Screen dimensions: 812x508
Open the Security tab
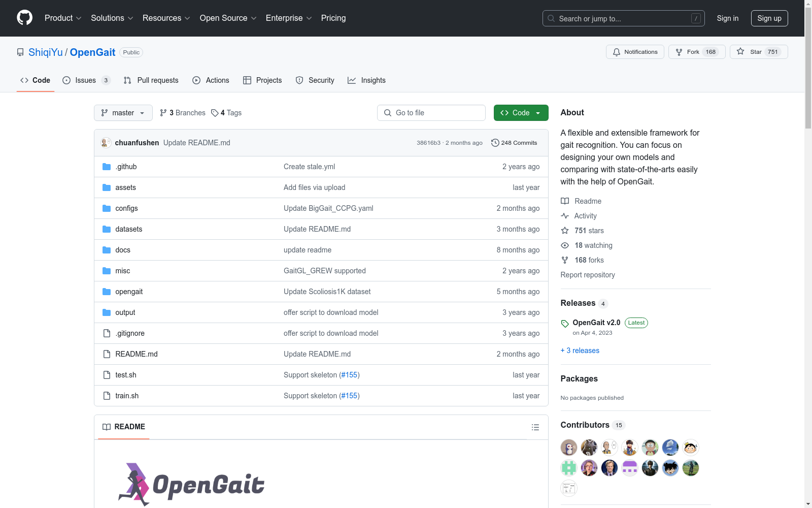pyautogui.click(x=315, y=80)
